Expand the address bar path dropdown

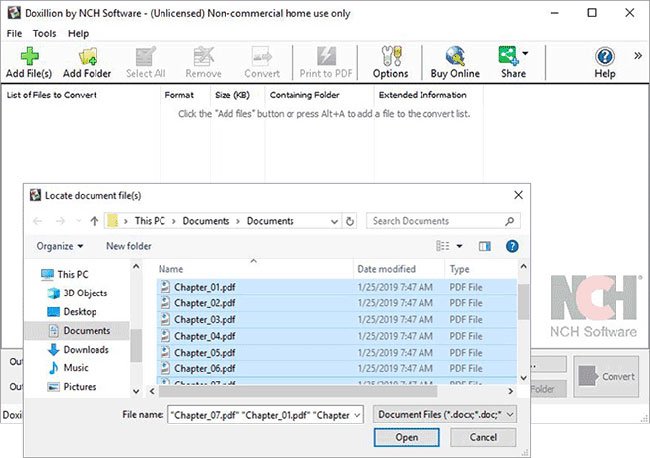click(335, 222)
